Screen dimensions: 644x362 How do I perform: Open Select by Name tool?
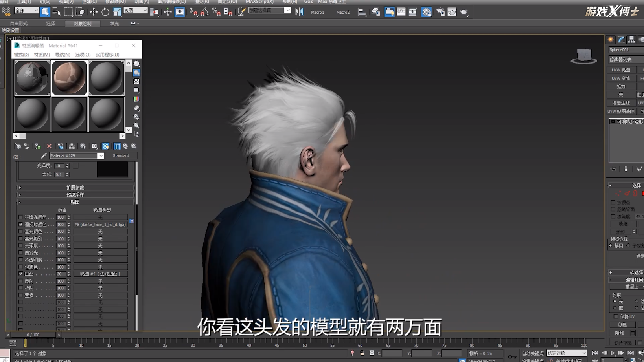tap(57, 12)
